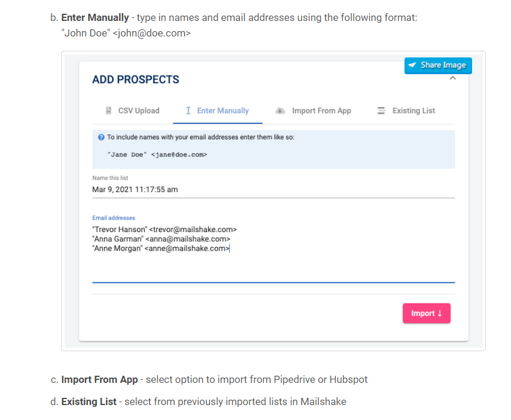This screenshot has width=511, height=420.
Task: Click the help question mark icon in the tip banner
Action: pyautogui.click(x=101, y=136)
